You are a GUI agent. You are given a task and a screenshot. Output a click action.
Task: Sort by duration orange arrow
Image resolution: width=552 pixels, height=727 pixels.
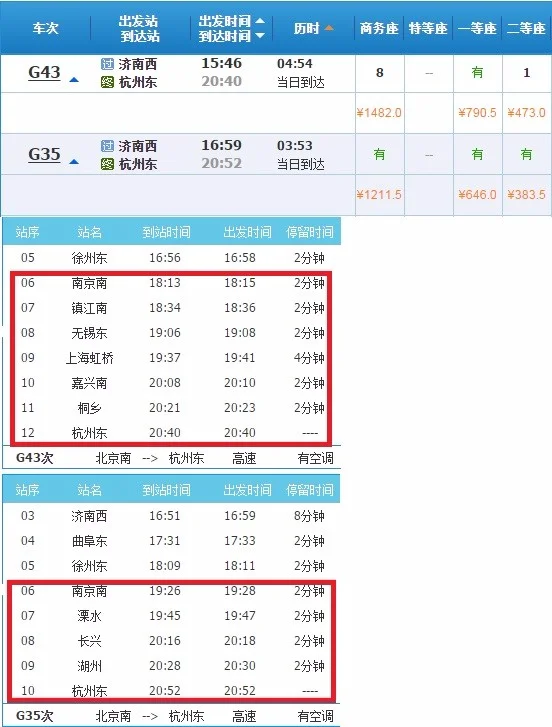pos(329,28)
